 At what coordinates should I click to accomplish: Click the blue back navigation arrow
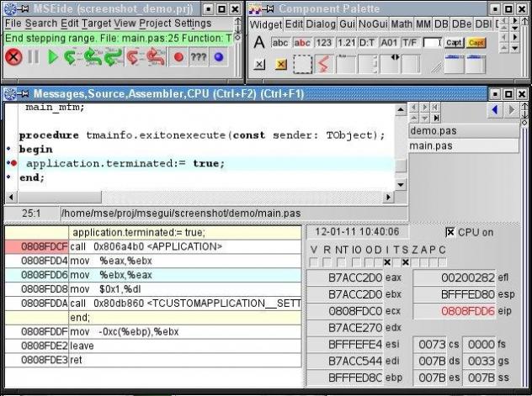(x=495, y=110)
